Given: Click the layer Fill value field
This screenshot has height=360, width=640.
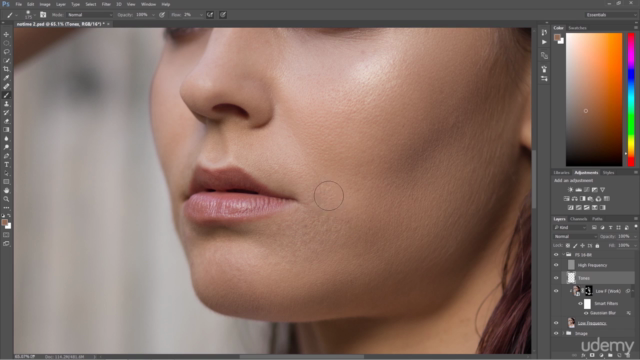Looking at the screenshot, I should 625,246.
